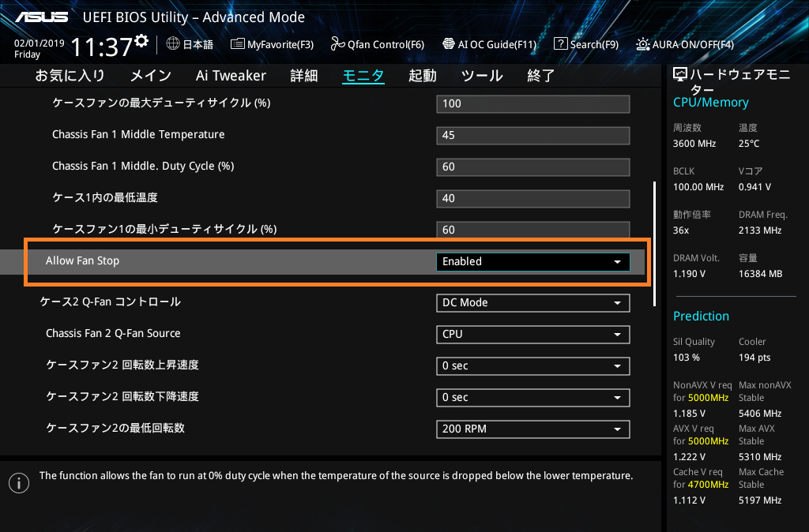Click the Prediction heading
The height and width of the screenshot is (532, 809).
[x=702, y=316]
